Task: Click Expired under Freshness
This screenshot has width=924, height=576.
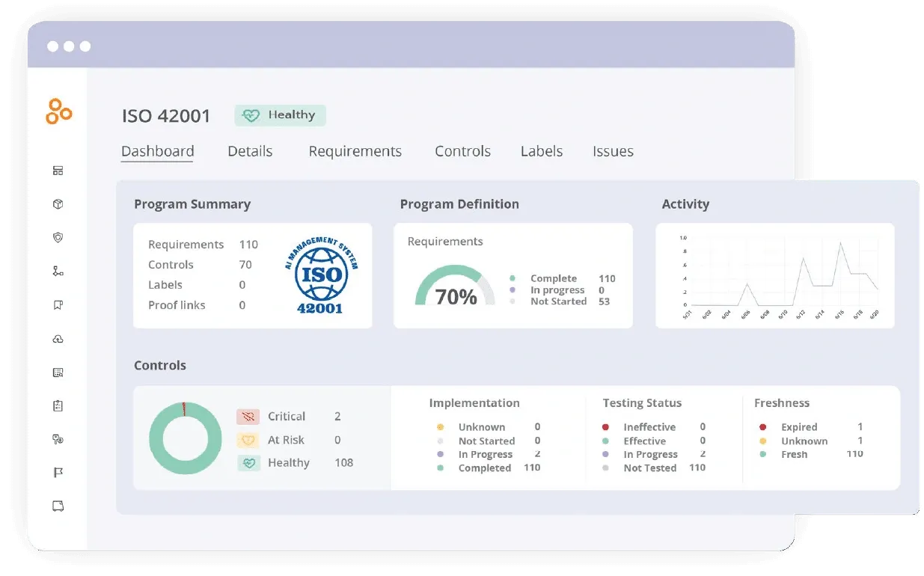Action: pos(811,427)
